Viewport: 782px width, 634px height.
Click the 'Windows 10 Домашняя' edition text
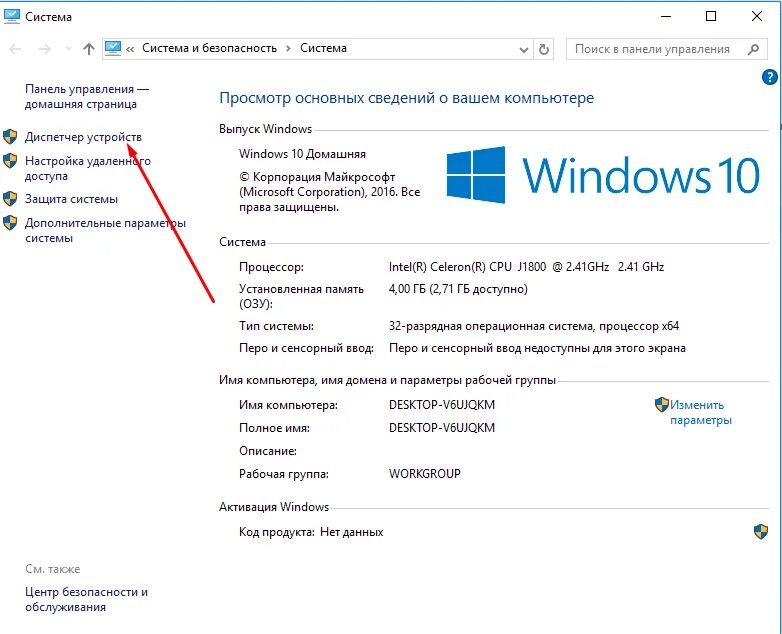click(x=302, y=154)
